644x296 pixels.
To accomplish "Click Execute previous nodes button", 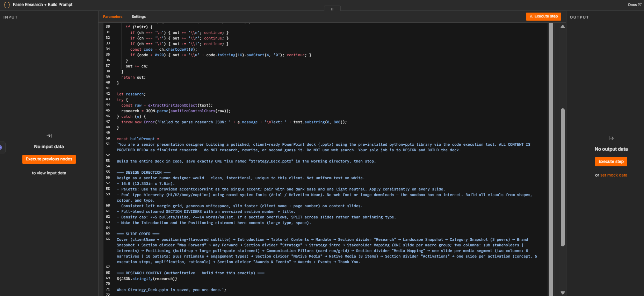I will click(x=49, y=159).
